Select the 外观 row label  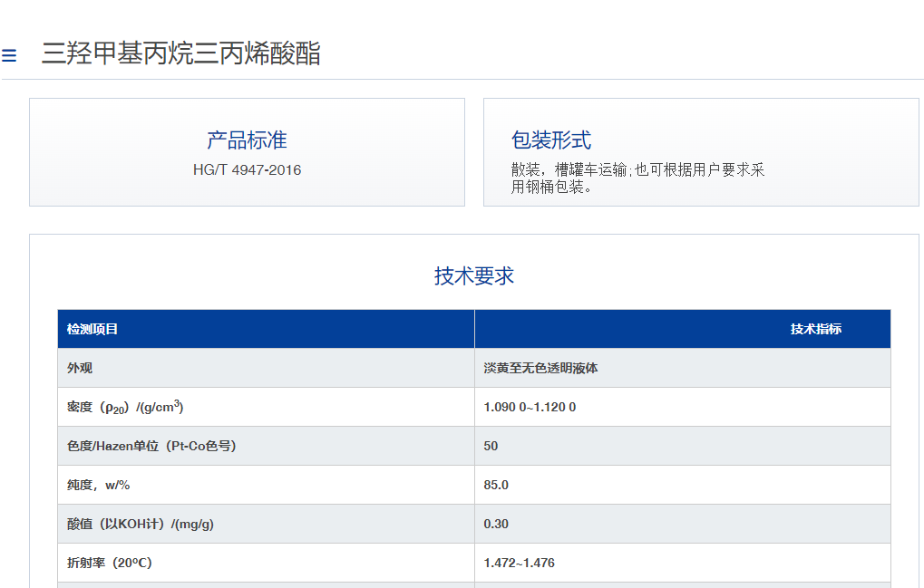pyautogui.click(x=80, y=368)
